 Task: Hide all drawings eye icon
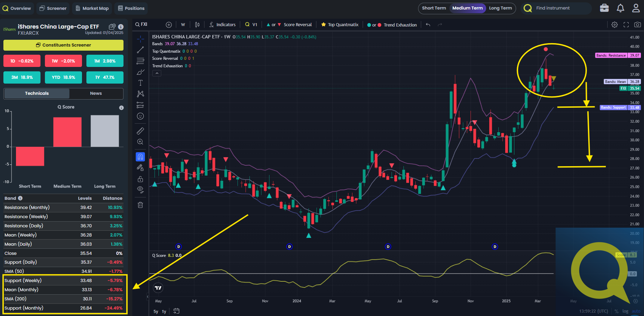click(x=140, y=190)
